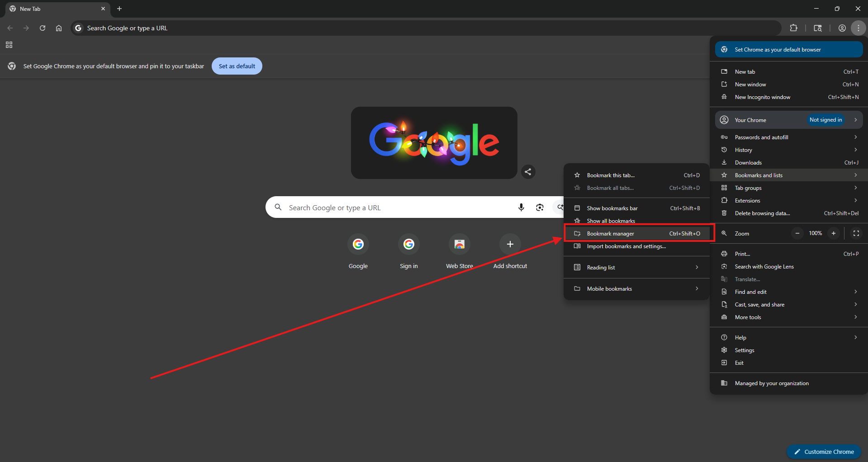
Task: Choose Delete browsing data… entry
Action: [x=789, y=213]
